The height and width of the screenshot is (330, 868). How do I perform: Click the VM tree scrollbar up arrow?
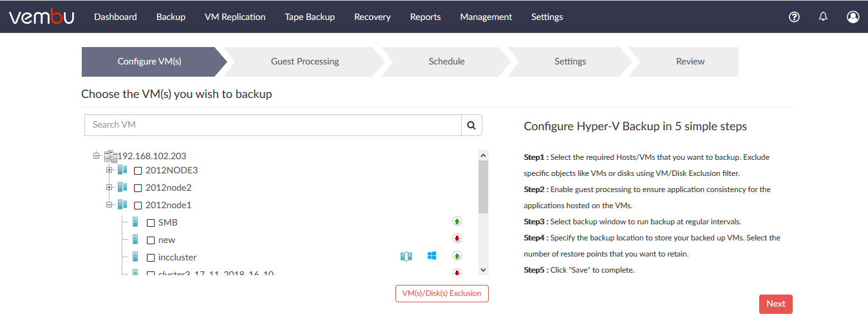coord(484,155)
